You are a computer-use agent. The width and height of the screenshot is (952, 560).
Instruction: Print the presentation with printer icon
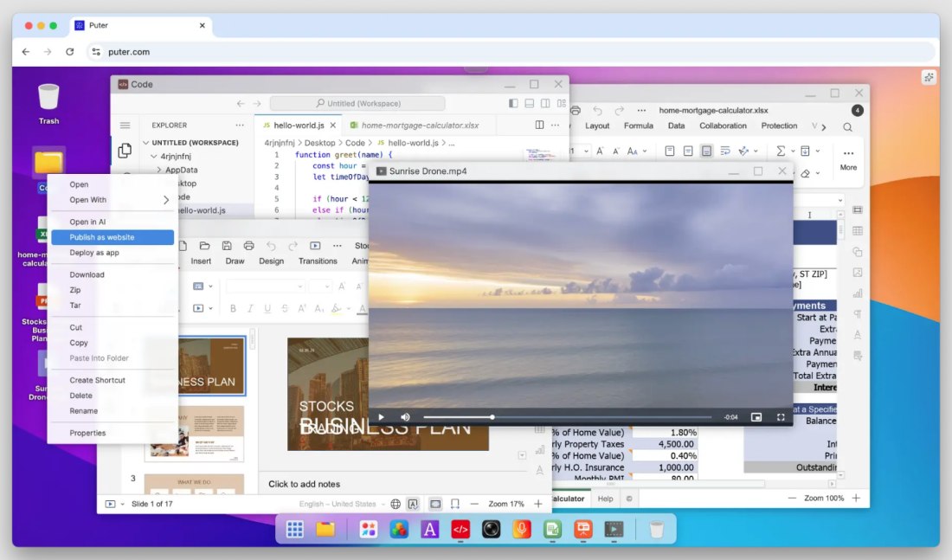[248, 246]
